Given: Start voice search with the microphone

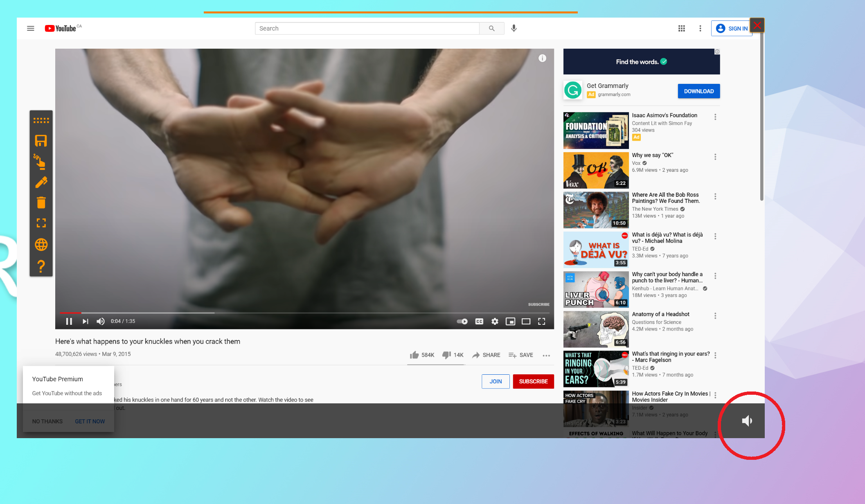Looking at the screenshot, I should click(514, 28).
